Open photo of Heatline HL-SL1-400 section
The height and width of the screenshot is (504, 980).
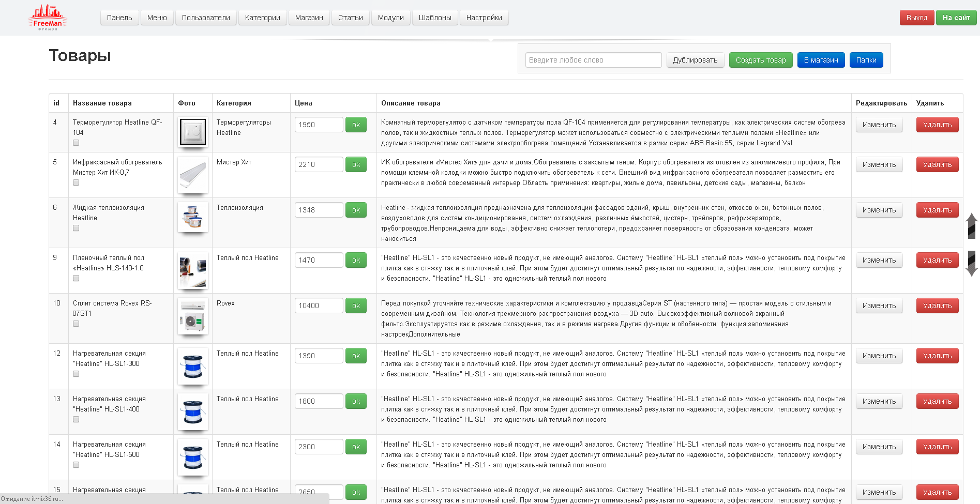pos(193,411)
